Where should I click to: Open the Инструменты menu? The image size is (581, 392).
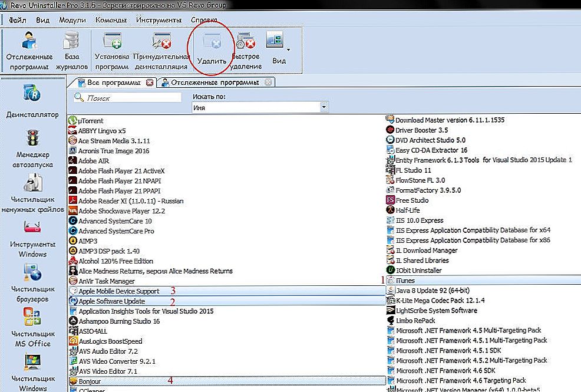[158, 20]
